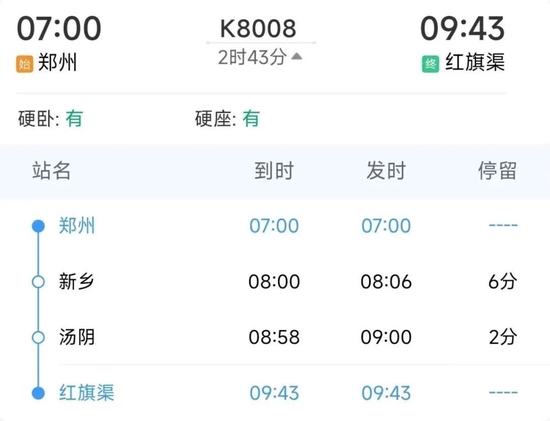
Task: Click the 站名 column header
Action: click(52, 171)
